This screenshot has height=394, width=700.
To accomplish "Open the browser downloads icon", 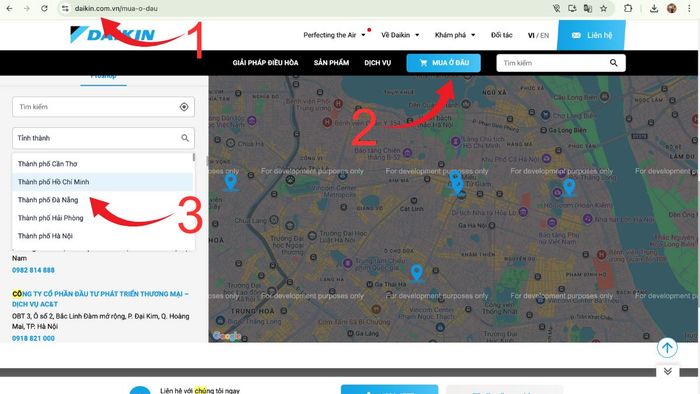I will pos(654,8).
